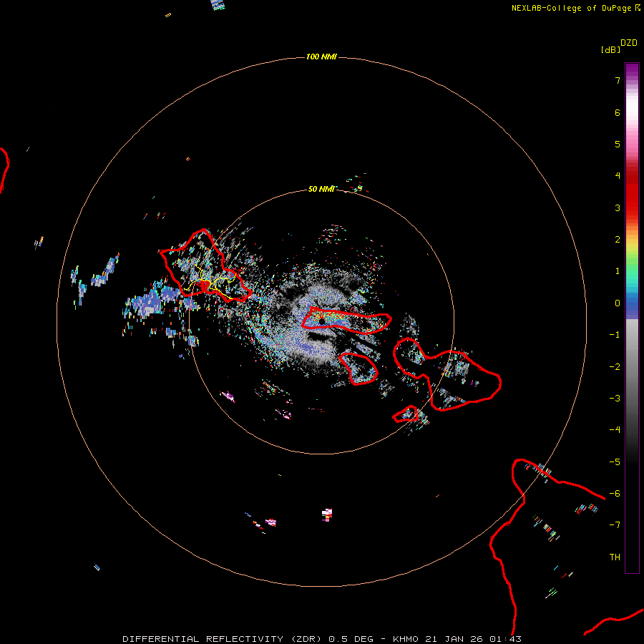Screen dimensions: 644x644
Task: Click the 50 NMI range ring label
Action: pyautogui.click(x=321, y=189)
